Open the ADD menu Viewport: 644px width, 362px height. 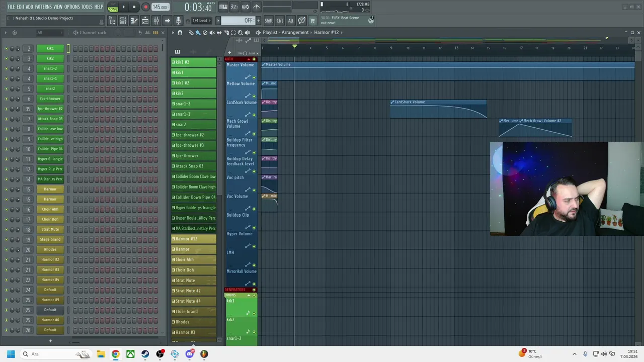[30, 7]
